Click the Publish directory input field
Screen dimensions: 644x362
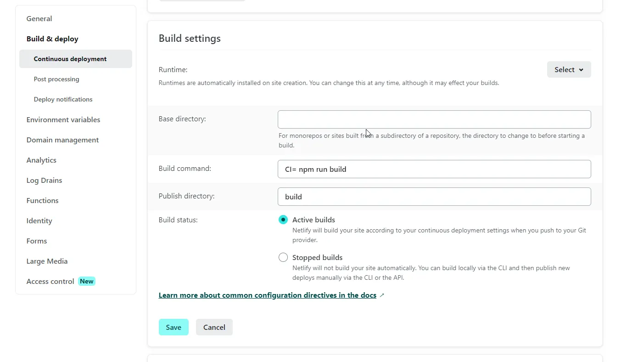434,197
